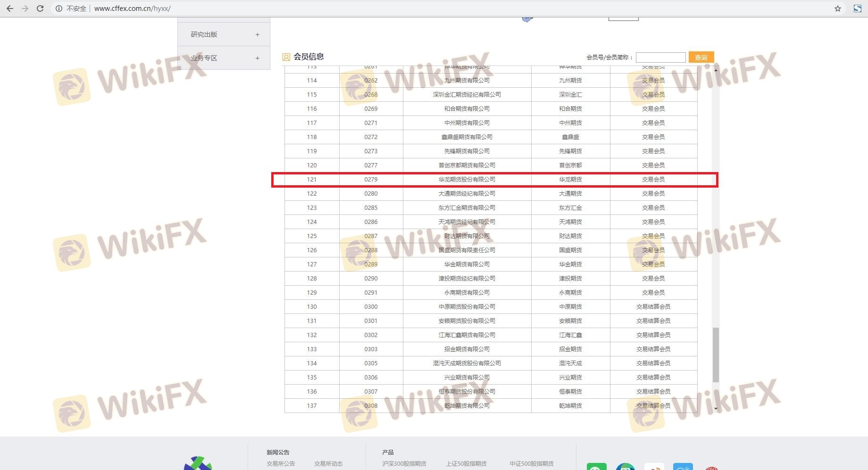Click the table scrollbar down arrow

coord(716,409)
